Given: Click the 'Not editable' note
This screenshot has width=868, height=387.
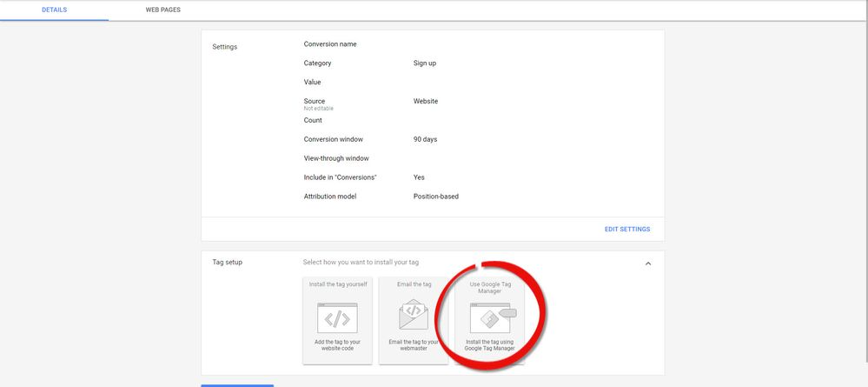Looking at the screenshot, I should point(318,109).
